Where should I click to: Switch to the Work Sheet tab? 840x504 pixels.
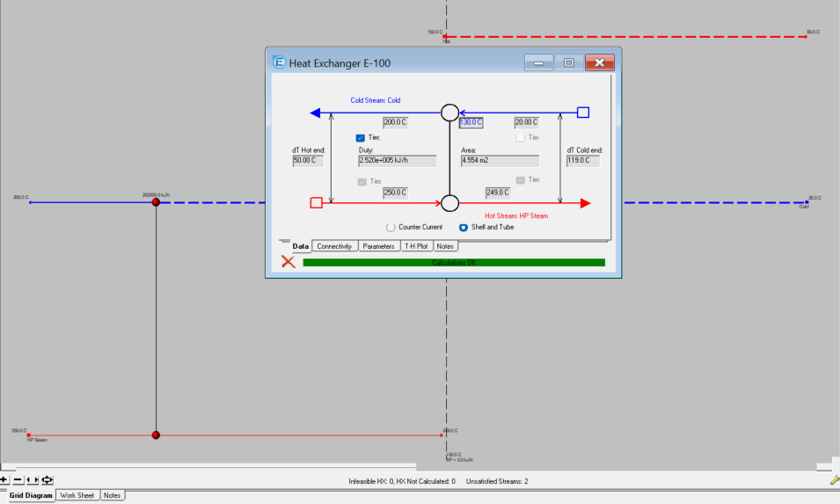coord(77,495)
